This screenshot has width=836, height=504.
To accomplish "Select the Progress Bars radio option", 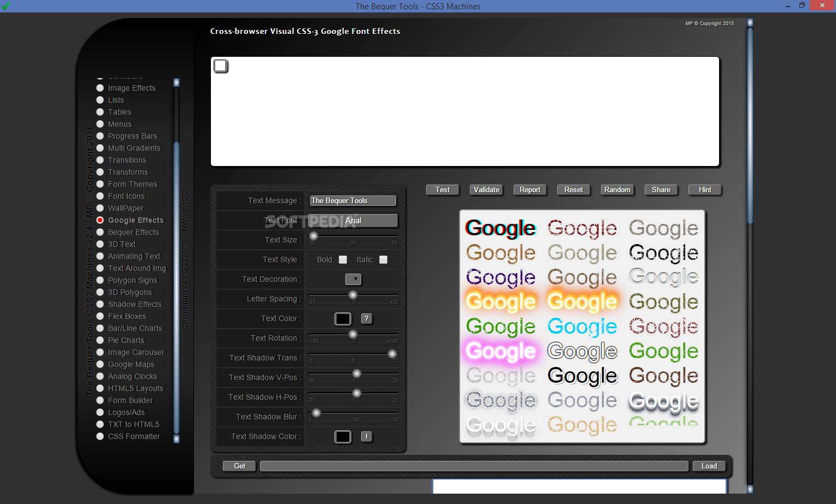I will [x=100, y=136].
